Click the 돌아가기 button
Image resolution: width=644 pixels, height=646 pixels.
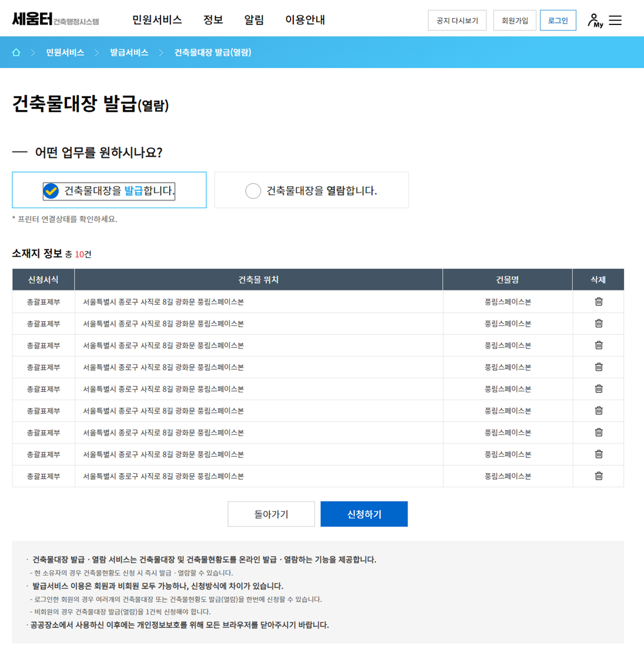(271, 513)
